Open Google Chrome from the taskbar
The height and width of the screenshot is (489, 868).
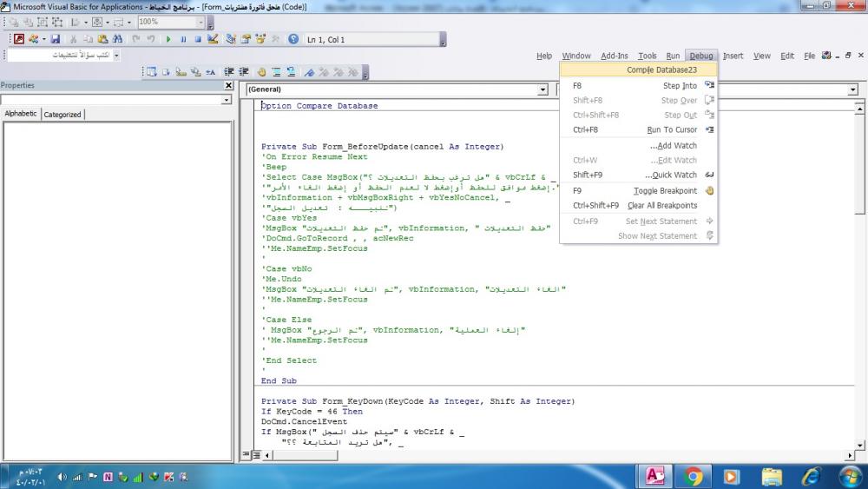tap(693, 476)
